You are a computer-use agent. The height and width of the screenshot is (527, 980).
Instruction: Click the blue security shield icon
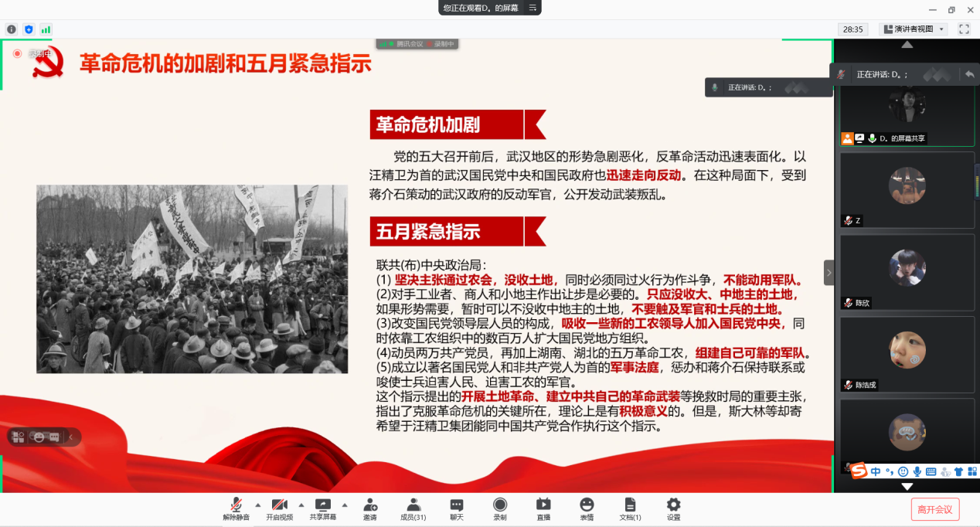(x=29, y=29)
